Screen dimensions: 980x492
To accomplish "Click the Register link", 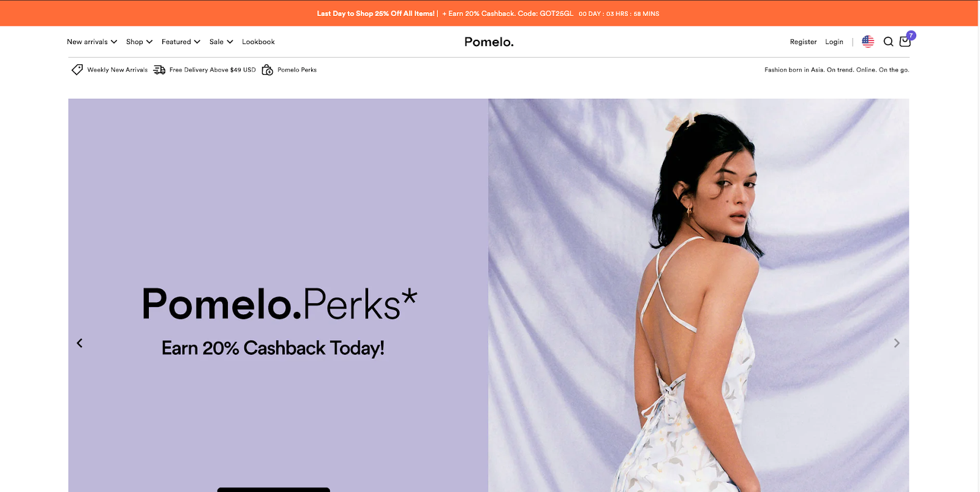I will pyautogui.click(x=803, y=42).
